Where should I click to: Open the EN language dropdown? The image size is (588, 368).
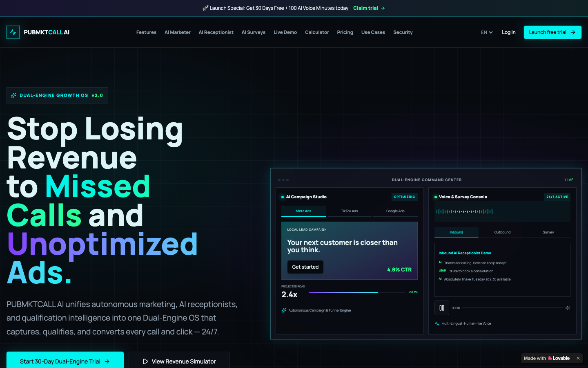487,32
